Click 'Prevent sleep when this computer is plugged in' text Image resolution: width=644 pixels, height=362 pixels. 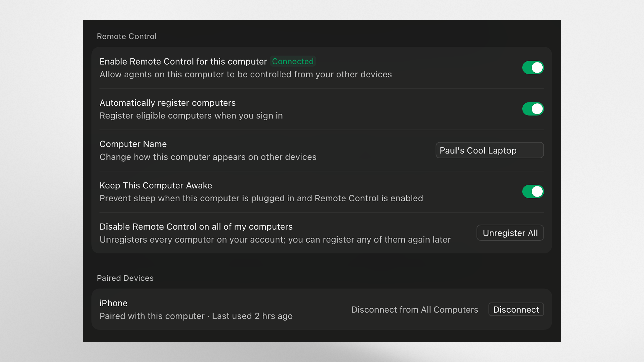coord(197,198)
